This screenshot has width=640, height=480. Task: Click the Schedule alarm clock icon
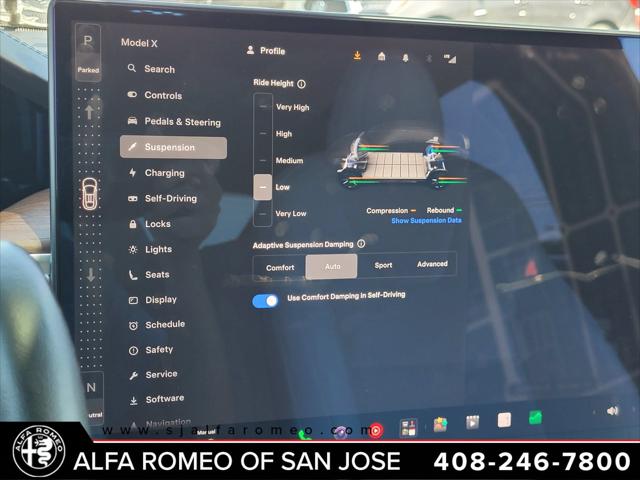click(x=133, y=325)
